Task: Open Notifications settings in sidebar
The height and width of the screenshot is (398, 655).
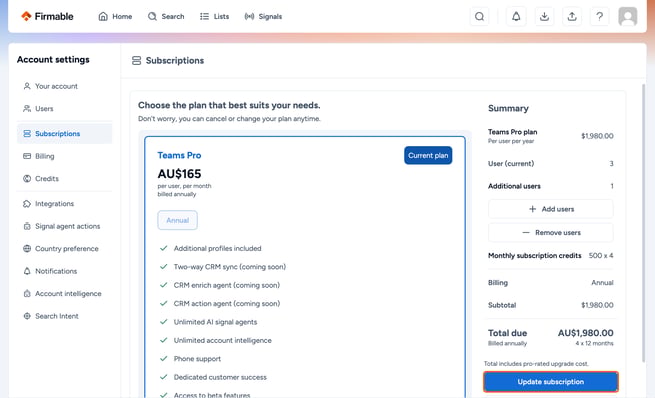Action: point(64,271)
